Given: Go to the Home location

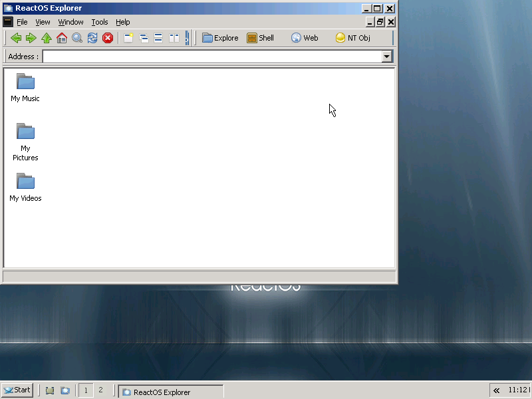Looking at the screenshot, I should (62, 38).
